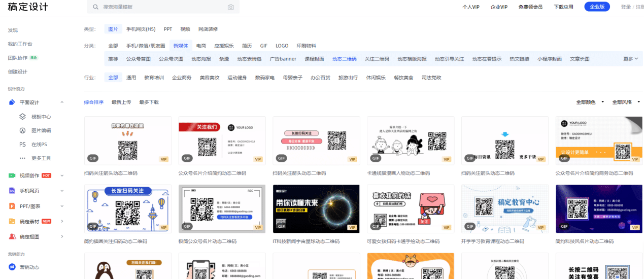This screenshot has width=644, height=279.
Task: Choose 公众号首图 subcategory
Action: click(139, 59)
